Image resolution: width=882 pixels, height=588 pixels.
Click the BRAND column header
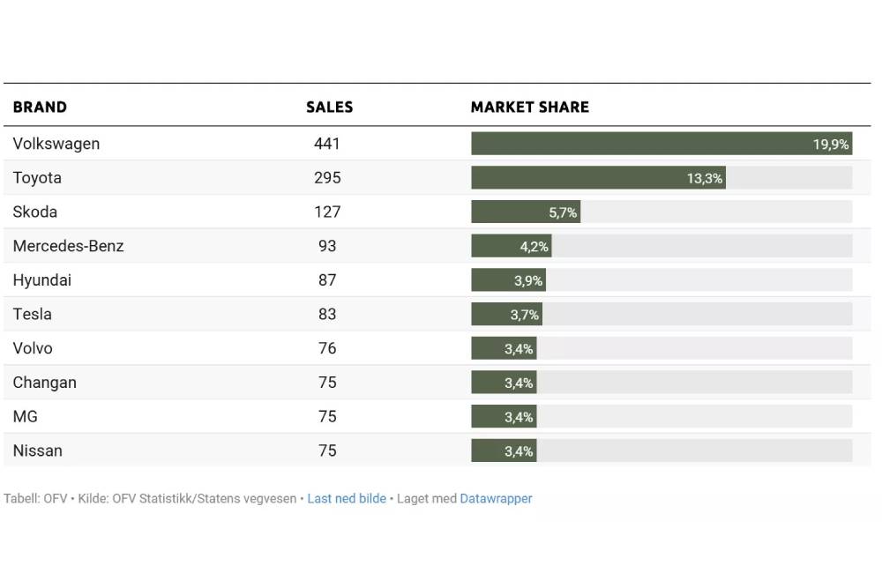(x=40, y=108)
